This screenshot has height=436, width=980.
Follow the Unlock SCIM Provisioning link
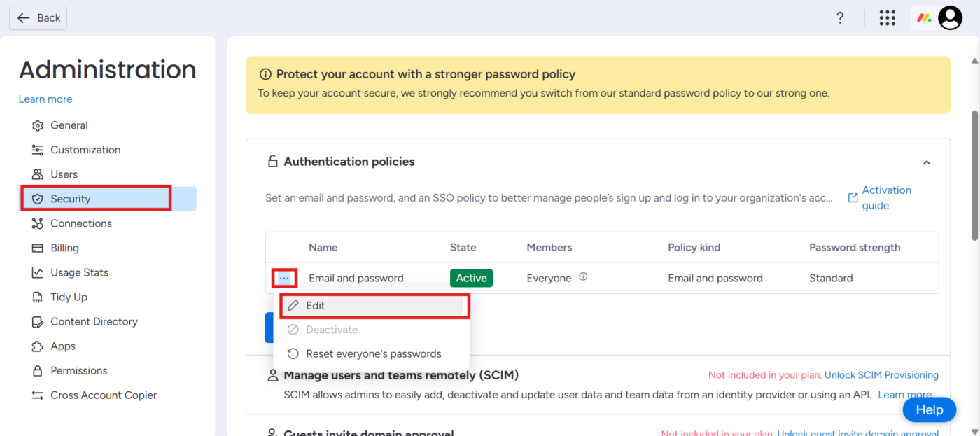[x=881, y=375]
